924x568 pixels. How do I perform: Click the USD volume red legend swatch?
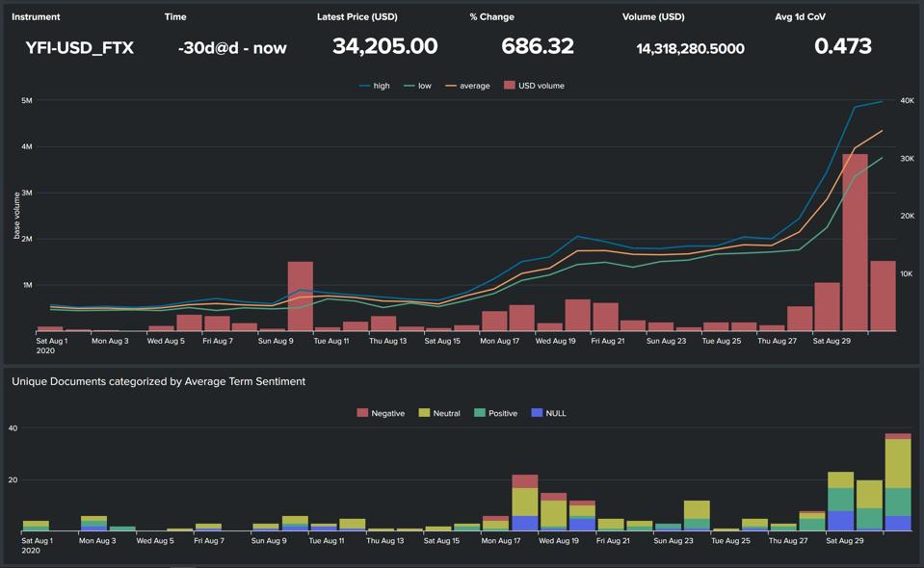click(x=510, y=86)
